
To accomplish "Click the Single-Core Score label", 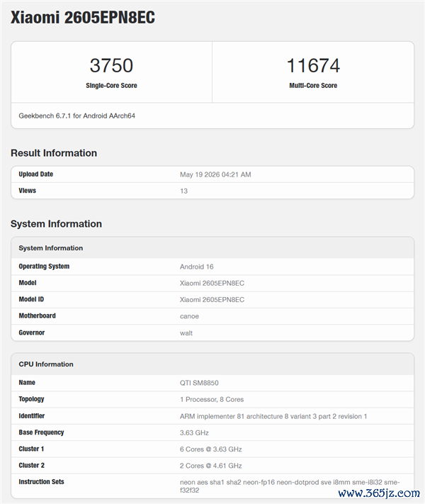I will click(111, 86).
